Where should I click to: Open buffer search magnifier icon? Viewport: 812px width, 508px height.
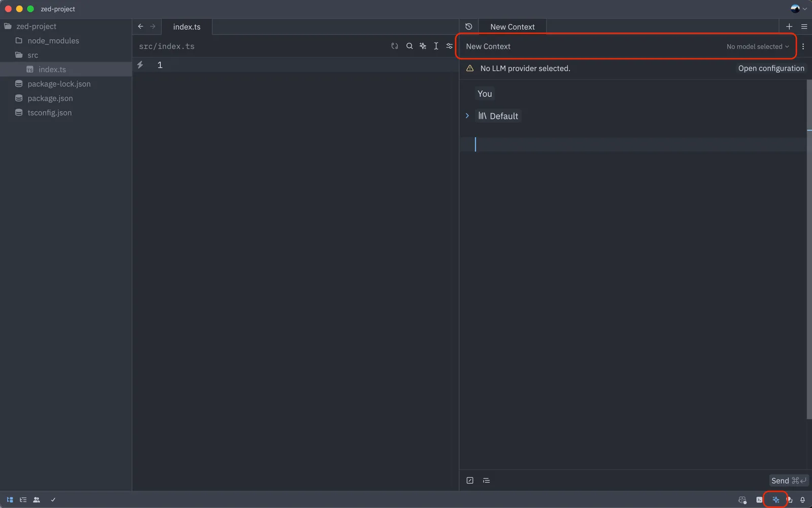coord(410,46)
